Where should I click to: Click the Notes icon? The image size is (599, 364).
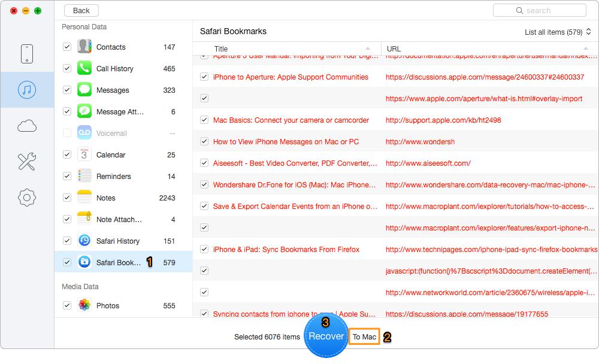pyautogui.click(x=84, y=198)
